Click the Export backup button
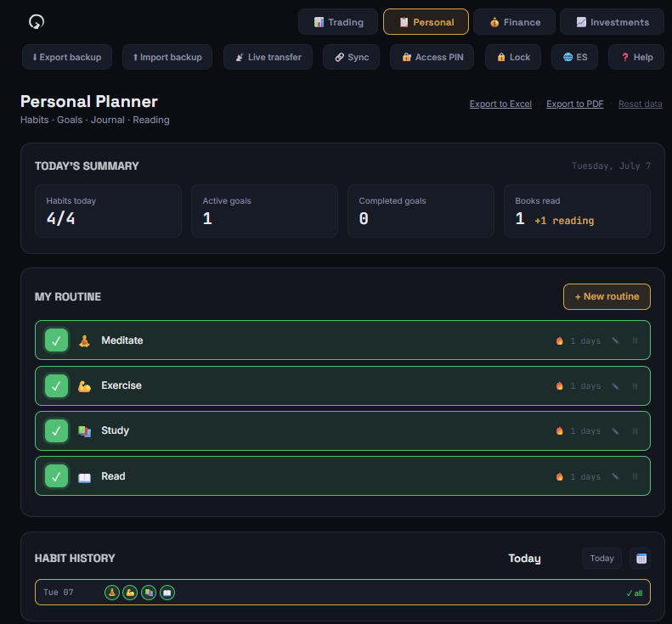 (67, 57)
